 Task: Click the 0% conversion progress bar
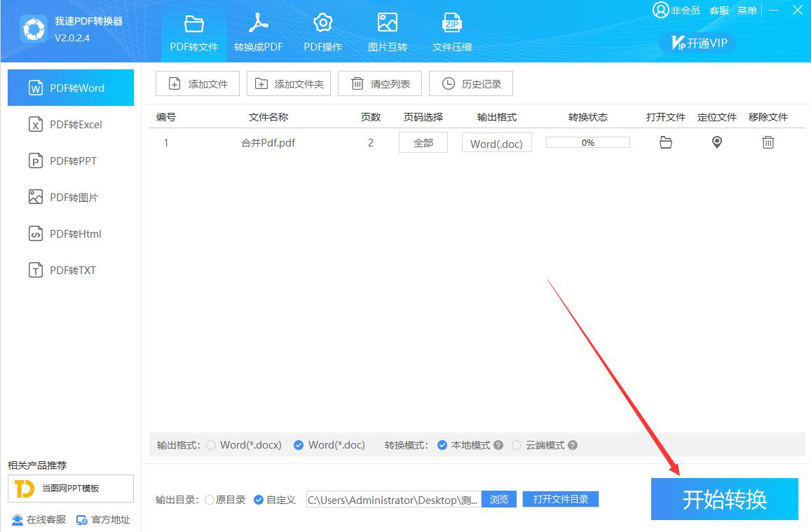click(x=587, y=143)
